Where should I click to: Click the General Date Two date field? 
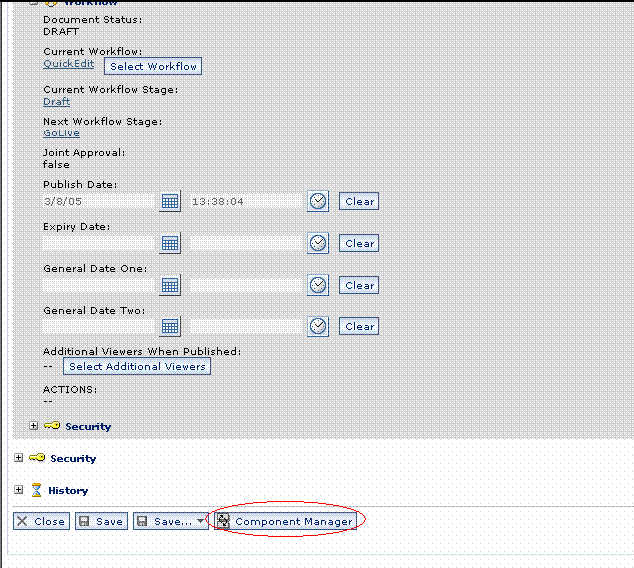[100, 327]
